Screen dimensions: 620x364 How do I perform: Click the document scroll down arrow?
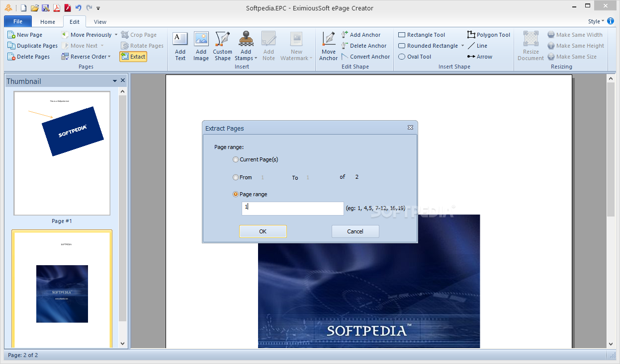(x=611, y=344)
